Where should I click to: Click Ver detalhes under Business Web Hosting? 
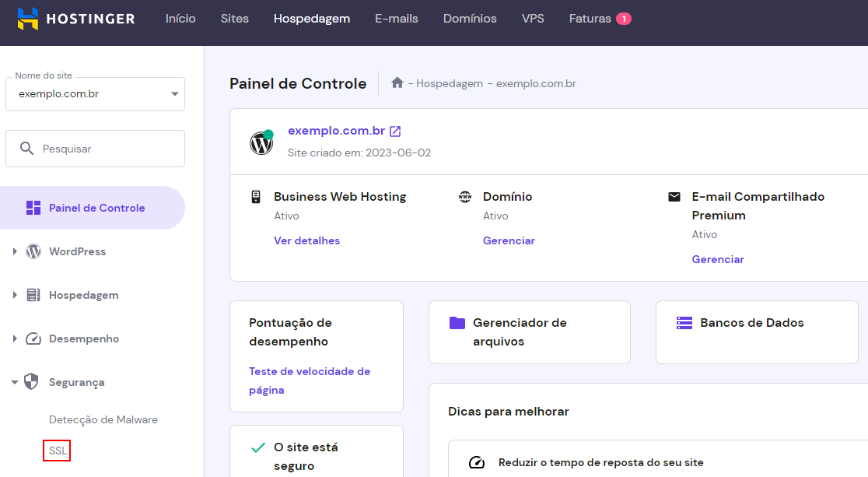click(x=306, y=240)
